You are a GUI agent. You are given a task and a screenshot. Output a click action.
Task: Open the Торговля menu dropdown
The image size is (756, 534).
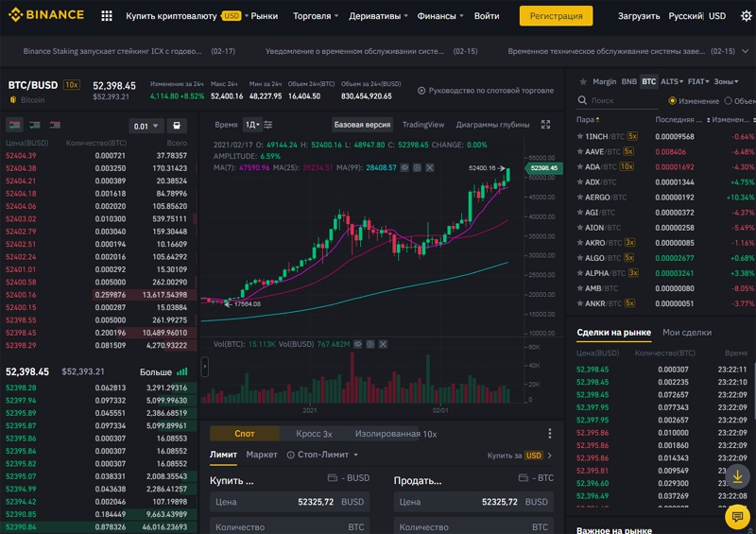(316, 16)
